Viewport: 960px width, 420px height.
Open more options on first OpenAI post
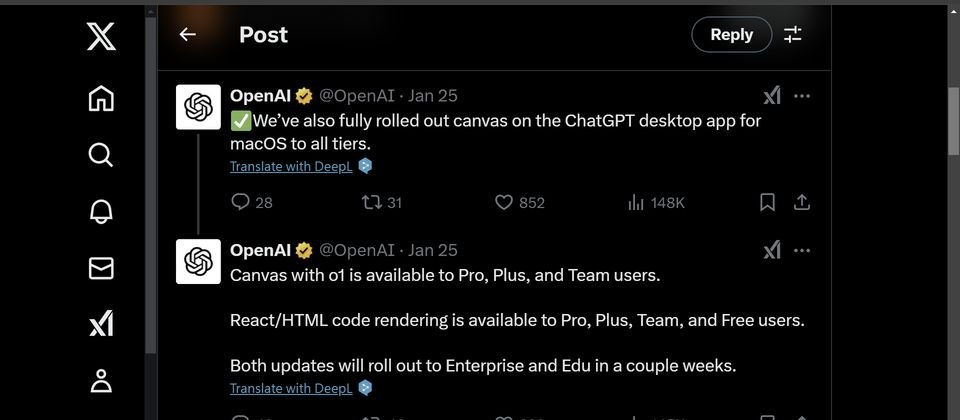pyautogui.click(x=802, y=96)
